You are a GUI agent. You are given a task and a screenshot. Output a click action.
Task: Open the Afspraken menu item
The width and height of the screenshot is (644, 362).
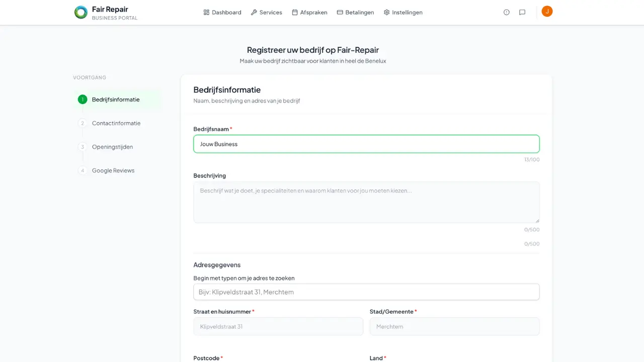point(313,13)
